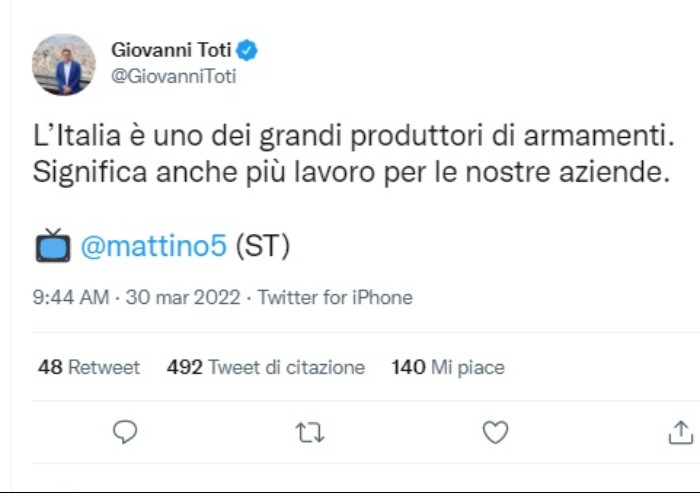View the 48 Retweet list
The height and width of the screenshot is (493, 700).
(89, 368)
